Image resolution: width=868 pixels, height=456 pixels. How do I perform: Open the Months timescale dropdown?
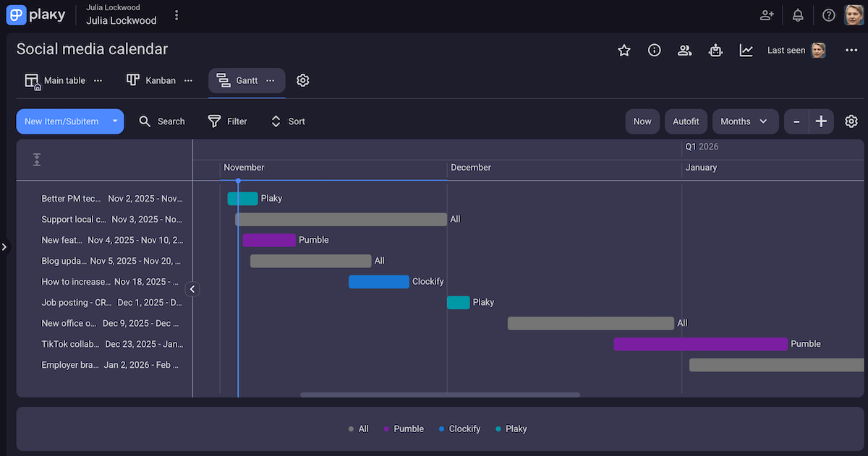pos(745,121)
